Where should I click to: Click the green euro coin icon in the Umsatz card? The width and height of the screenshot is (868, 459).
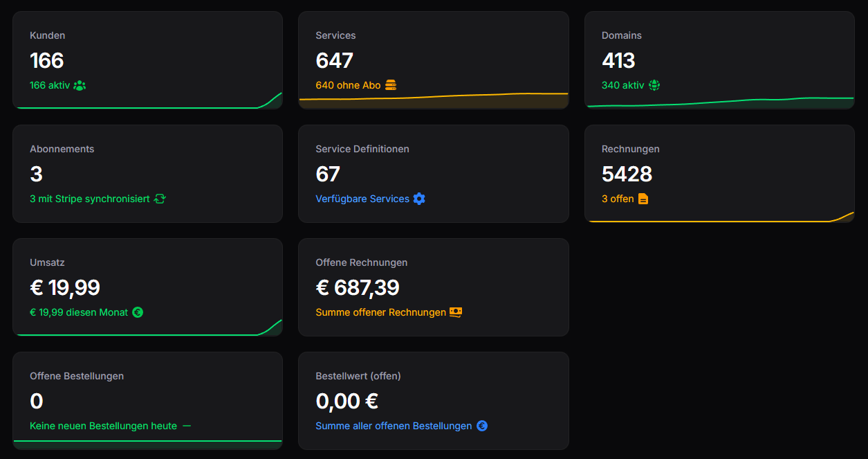138,312
